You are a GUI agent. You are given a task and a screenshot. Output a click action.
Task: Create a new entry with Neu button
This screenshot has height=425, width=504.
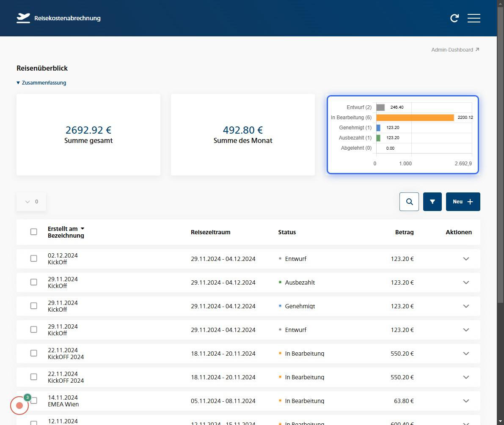coord(463,202)
